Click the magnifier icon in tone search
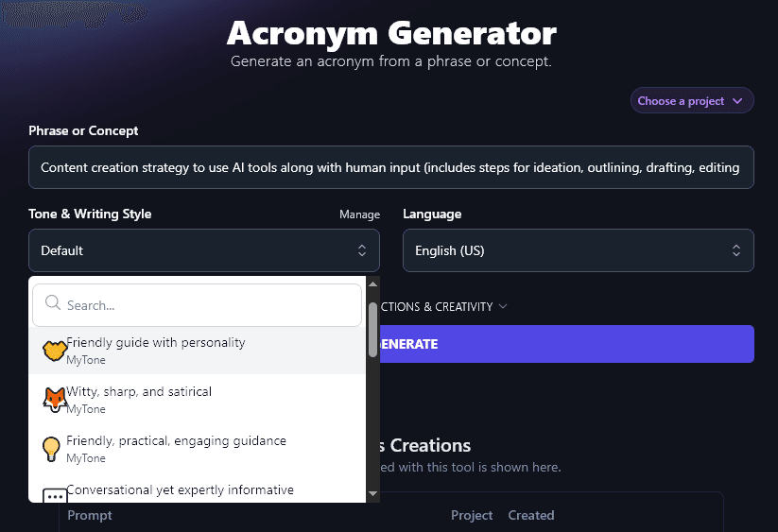778x532 pixels. point(53,305)
